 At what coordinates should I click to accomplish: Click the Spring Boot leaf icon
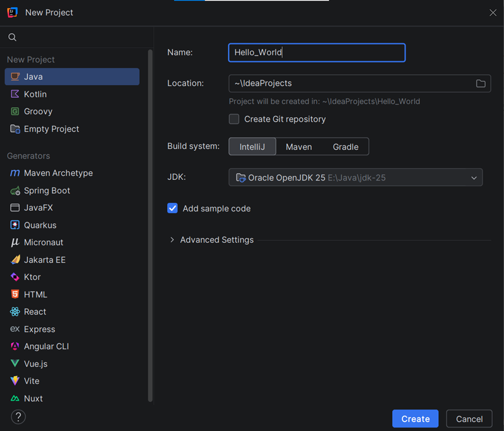click(x=15, y=190)
